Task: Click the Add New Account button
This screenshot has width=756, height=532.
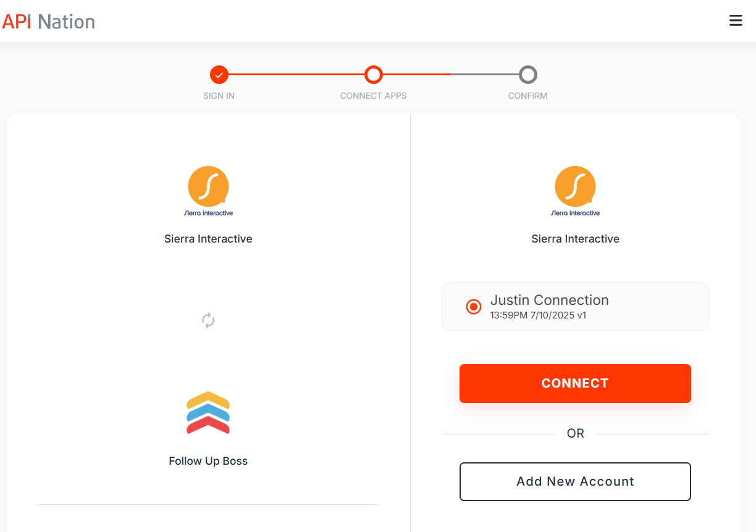Action: point(575,481)
